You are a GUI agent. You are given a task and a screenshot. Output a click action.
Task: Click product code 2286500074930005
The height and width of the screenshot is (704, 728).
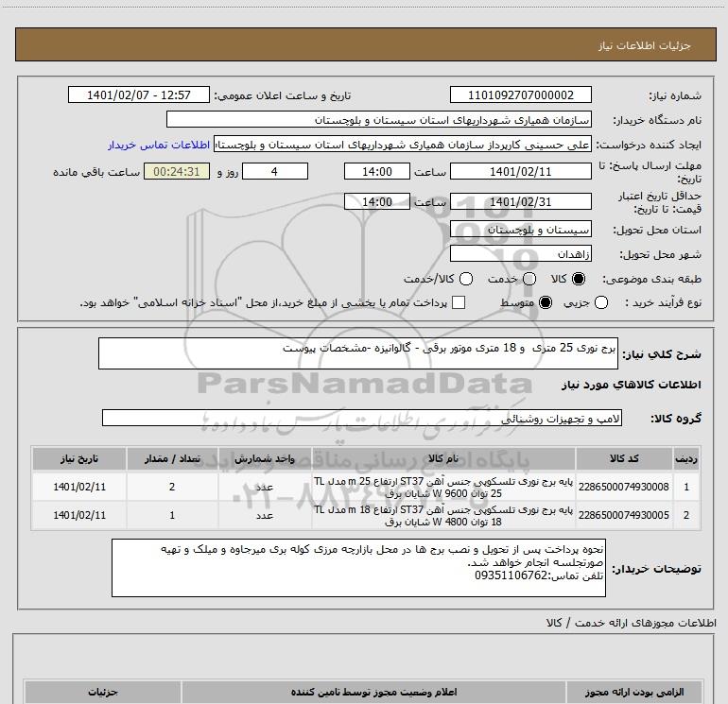pyautogui.click(x=624, y=515)
